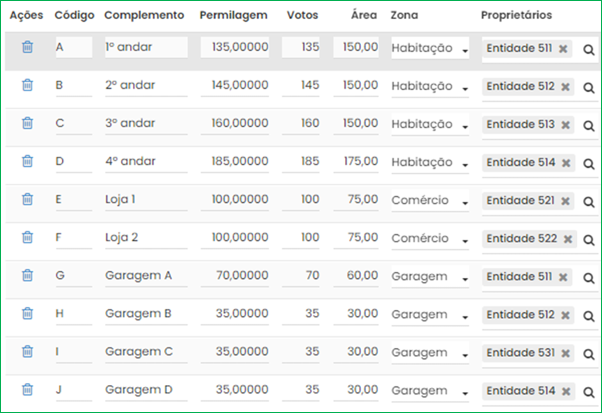The image size is (602, 413).
Task: Expand the Comércio zone dropdown for Loja 1
Action: [430, 200]
